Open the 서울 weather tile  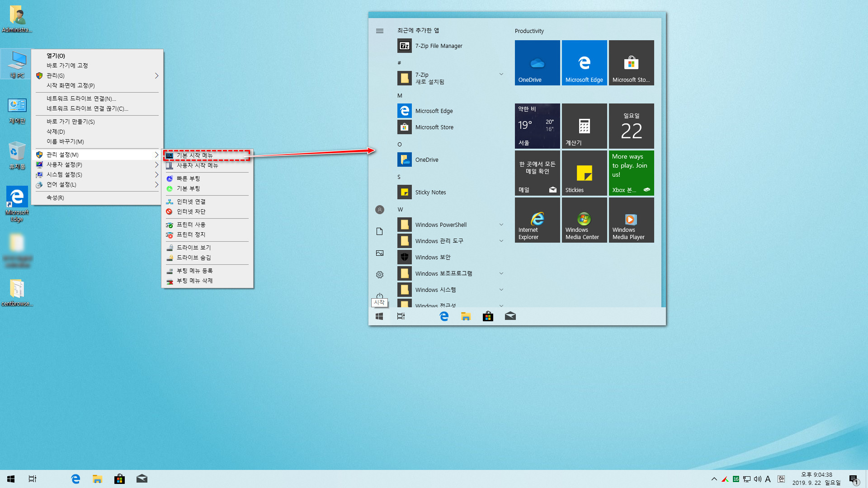point(537,126)
